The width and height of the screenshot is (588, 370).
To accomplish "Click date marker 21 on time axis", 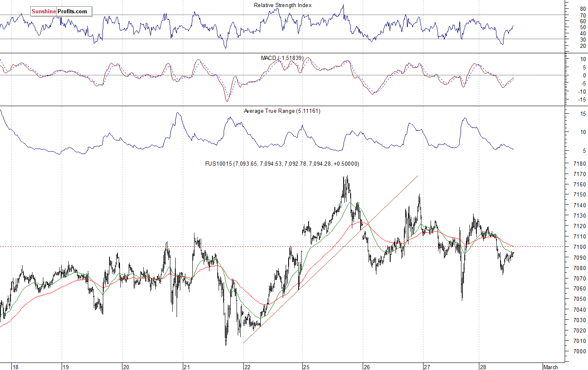I will [x=187, y=367].
